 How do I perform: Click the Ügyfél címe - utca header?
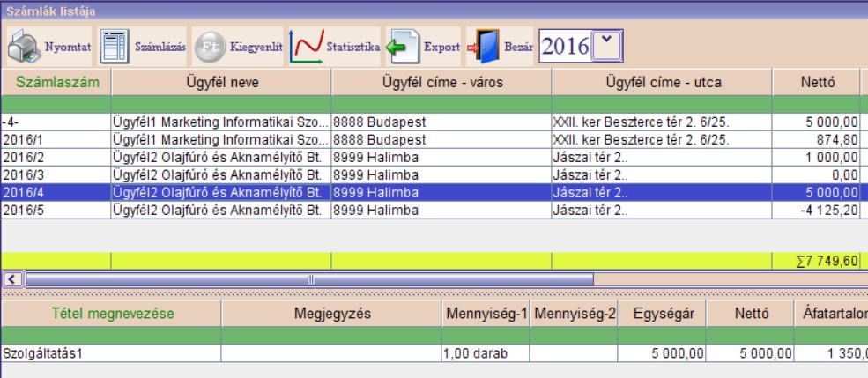[x=662, y=82]
